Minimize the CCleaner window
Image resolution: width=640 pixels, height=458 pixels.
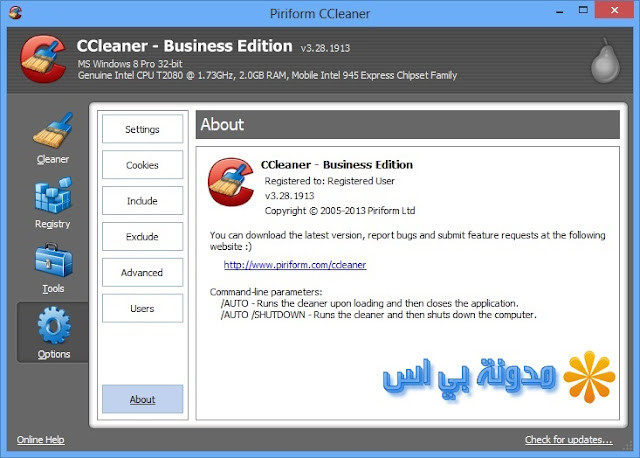click(x=560, y=11)
